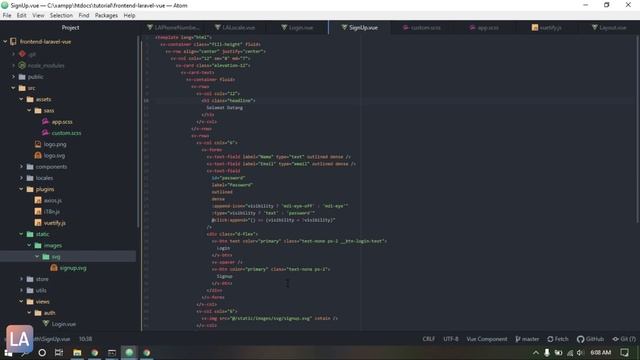The width and height of the screenshot is (640, 360).
Task: Click the image icon of logo.png
Action: tap(38, 144)
